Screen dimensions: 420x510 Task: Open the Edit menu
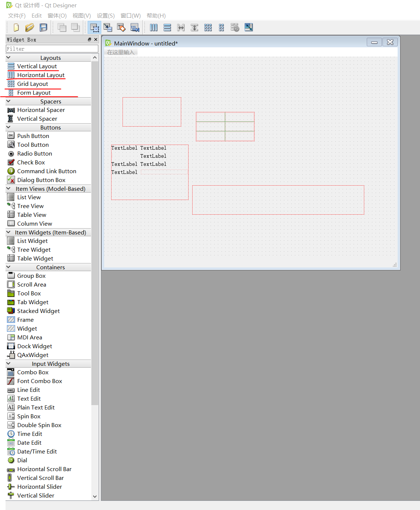[x=37, y=16]
